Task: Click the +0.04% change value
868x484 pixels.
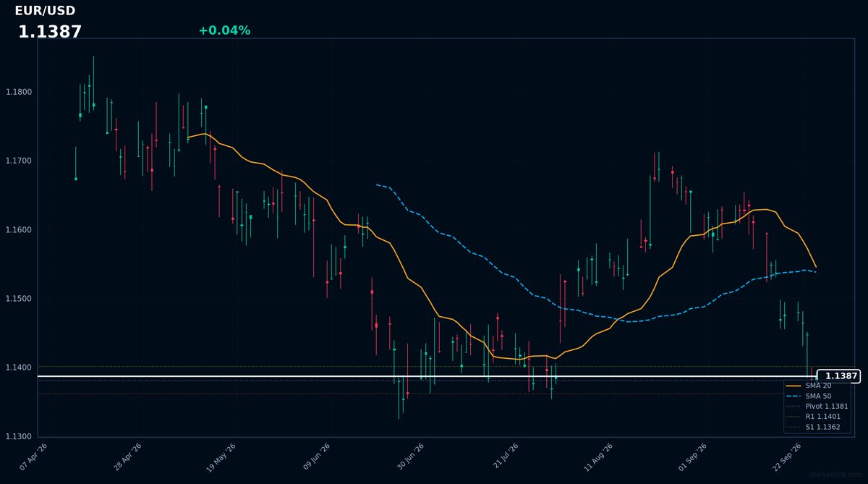Action: point(224,30)
